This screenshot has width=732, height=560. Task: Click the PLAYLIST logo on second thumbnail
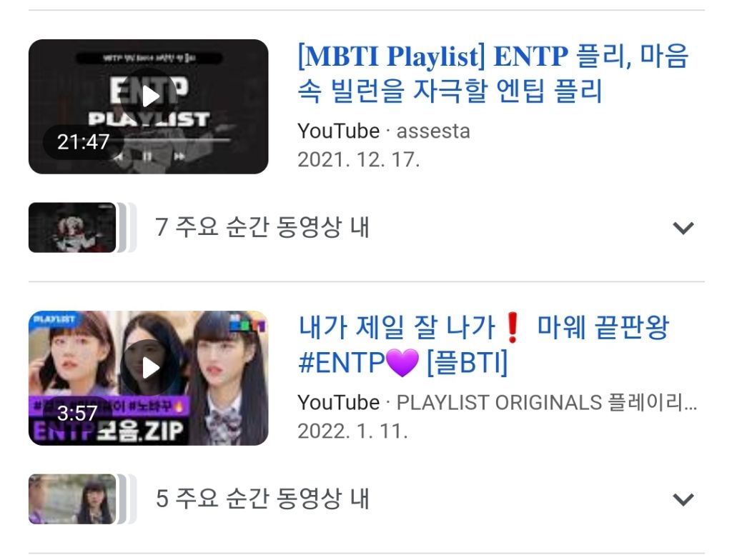54,320
